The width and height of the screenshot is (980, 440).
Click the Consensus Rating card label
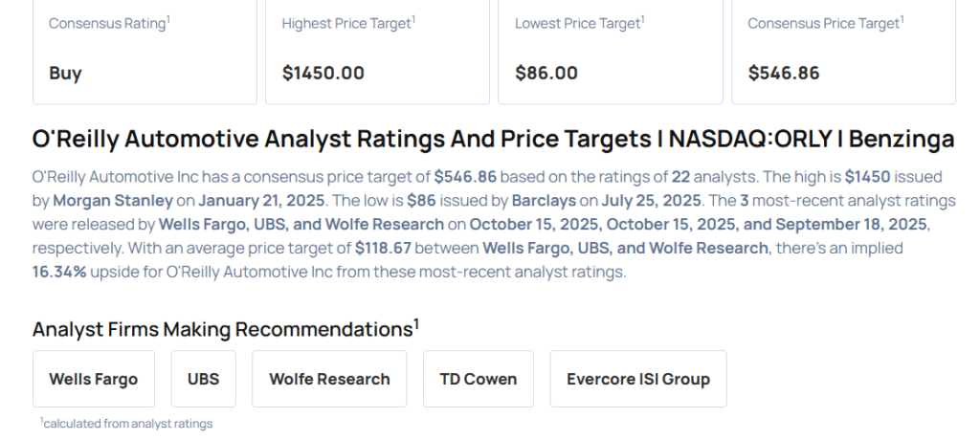pyautogui.click(x=108, y=22)
